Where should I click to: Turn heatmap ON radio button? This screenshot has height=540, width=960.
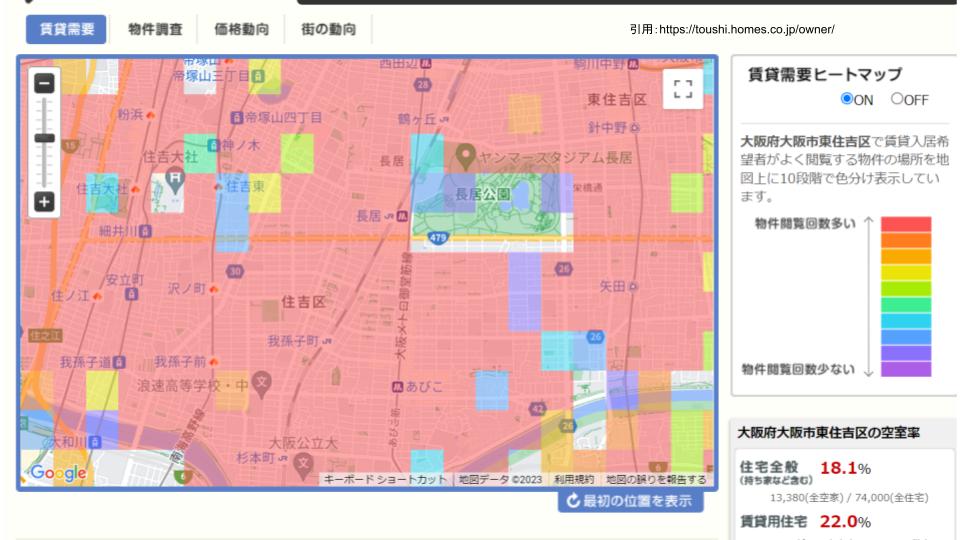pyautogui.click(x=847, y=99)
